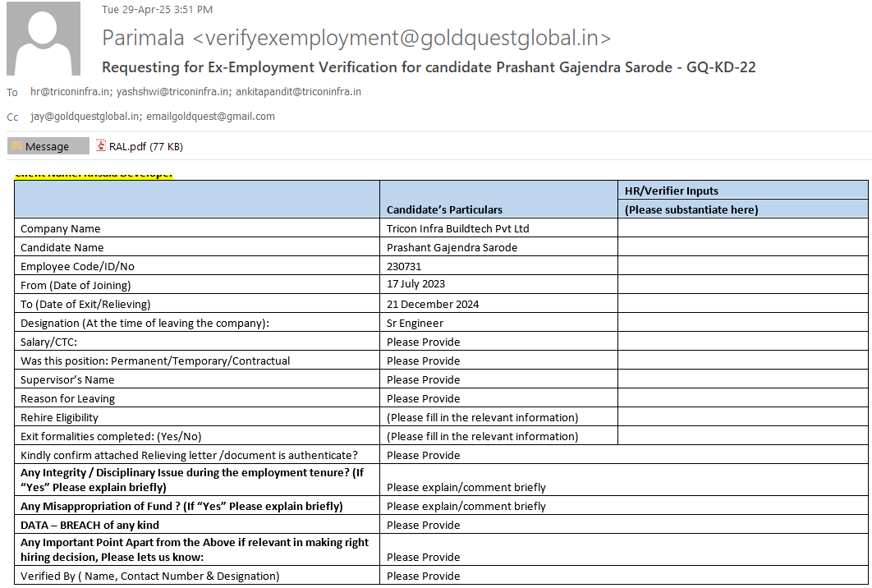Click HR input cell for Salary/CTC row
Viewport: 872px width, 588px height.
tap(742, 342)
